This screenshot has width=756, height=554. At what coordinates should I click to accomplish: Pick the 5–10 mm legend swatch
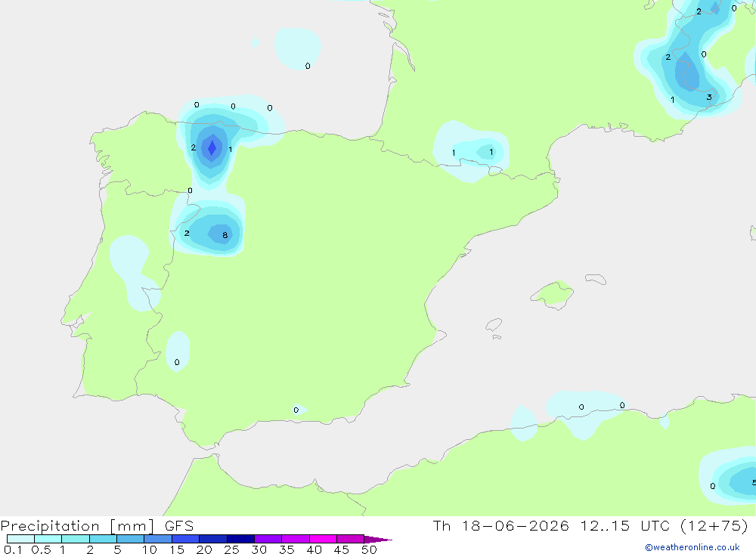tap(130, 539)
